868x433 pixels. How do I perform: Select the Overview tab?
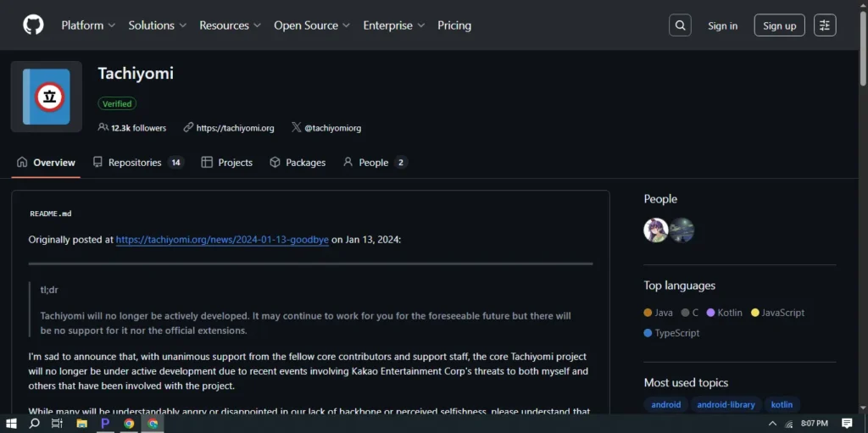pyautogui.click(x=46, y=162)
